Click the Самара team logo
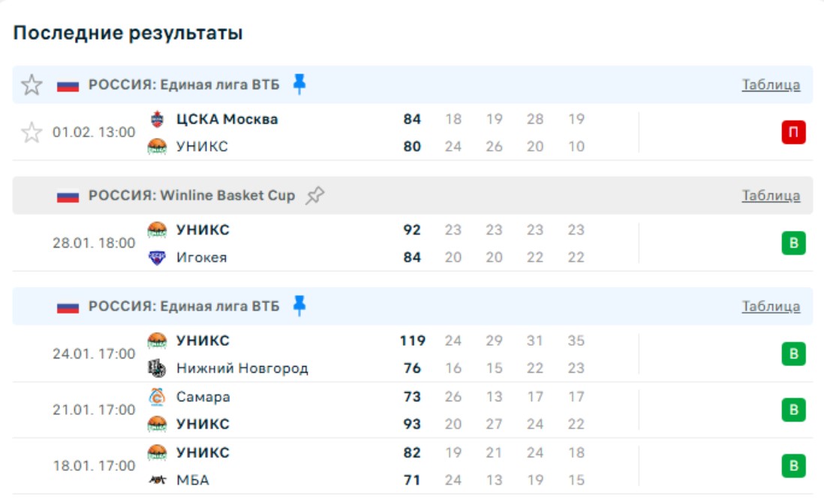 [157, 397]
